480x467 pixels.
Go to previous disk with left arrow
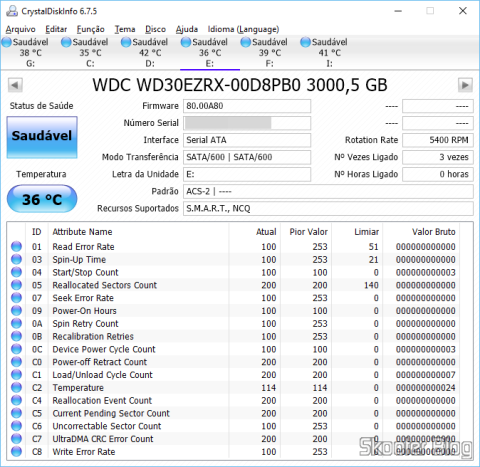click(15, 85)
